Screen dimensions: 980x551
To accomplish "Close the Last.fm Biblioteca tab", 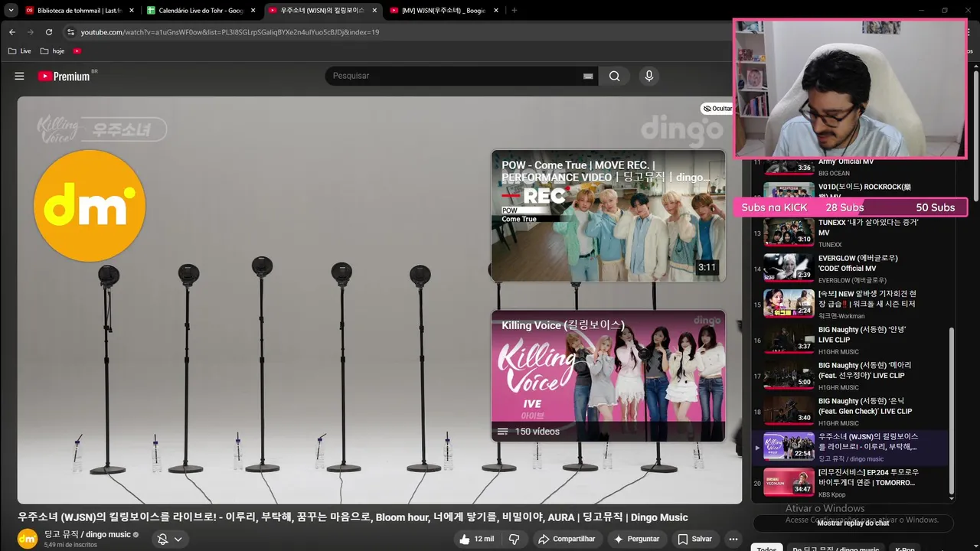I will coord(132,10).
